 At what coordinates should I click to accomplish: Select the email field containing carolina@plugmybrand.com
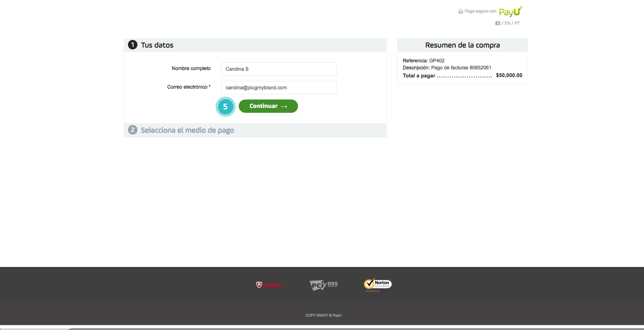(x=279, y=88)
